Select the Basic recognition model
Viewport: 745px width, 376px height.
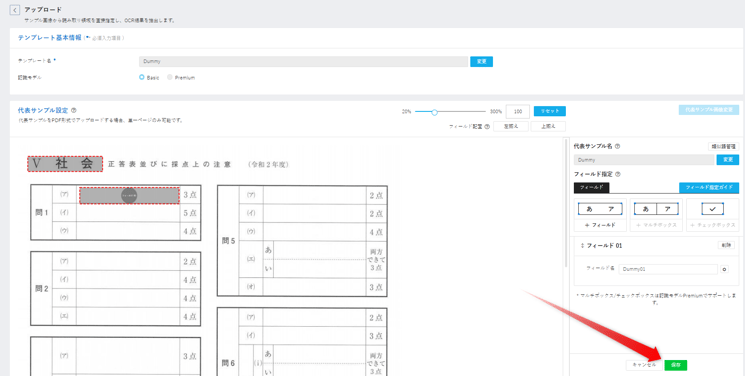[x=142, y=77]
